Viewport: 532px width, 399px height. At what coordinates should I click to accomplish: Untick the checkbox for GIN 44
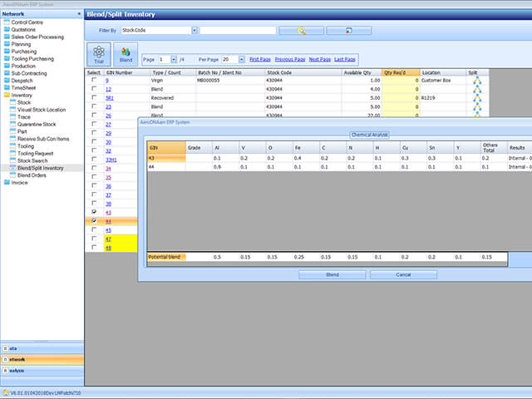coord(94,221)
